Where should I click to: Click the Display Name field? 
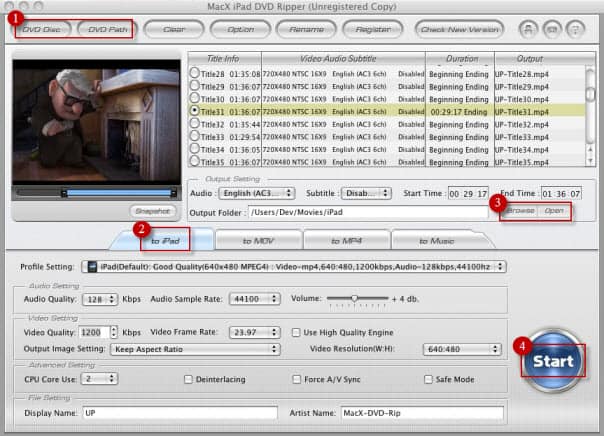tap(180, 413)
